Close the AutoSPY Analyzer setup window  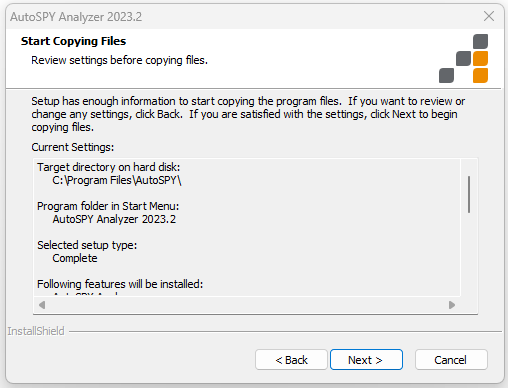coord(489,16)
